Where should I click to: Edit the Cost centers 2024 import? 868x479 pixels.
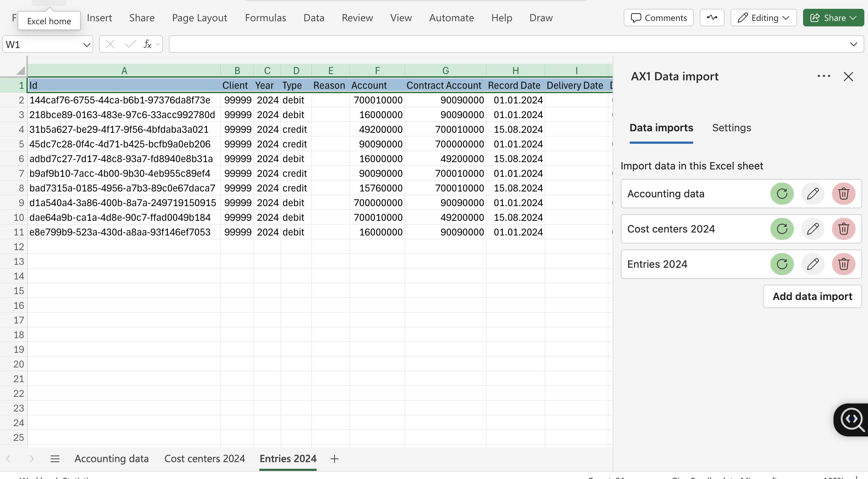[x=813, y=229]
